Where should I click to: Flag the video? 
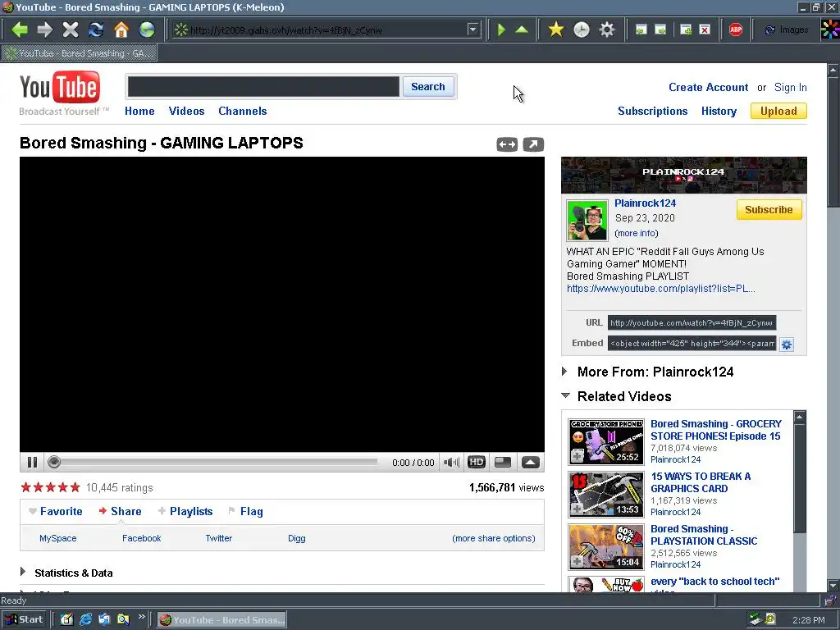pyautogui.click(x=245, y=511)
